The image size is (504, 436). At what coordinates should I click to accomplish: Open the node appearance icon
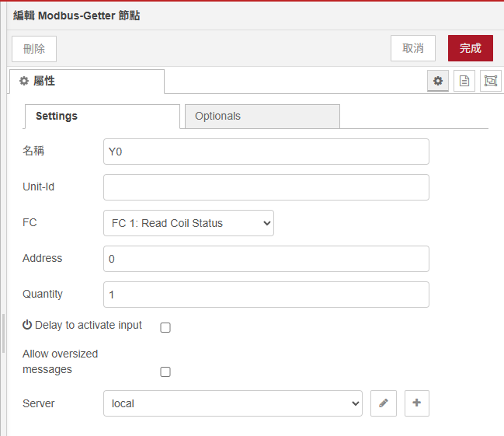coord(490,81)
